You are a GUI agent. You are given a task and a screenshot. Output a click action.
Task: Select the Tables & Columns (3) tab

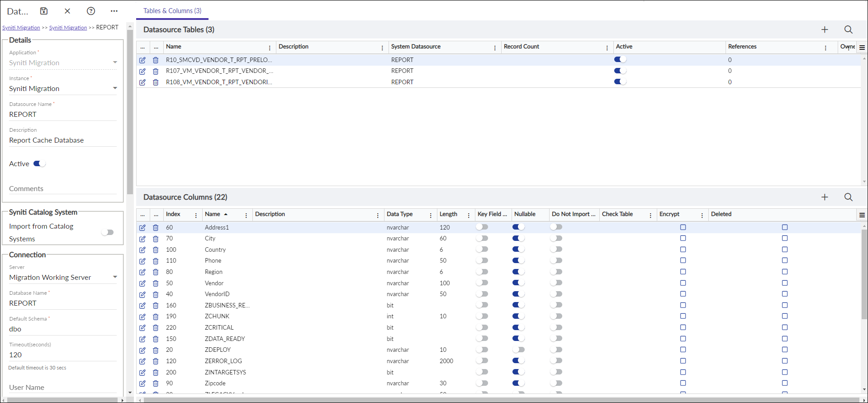pos(172,11)
